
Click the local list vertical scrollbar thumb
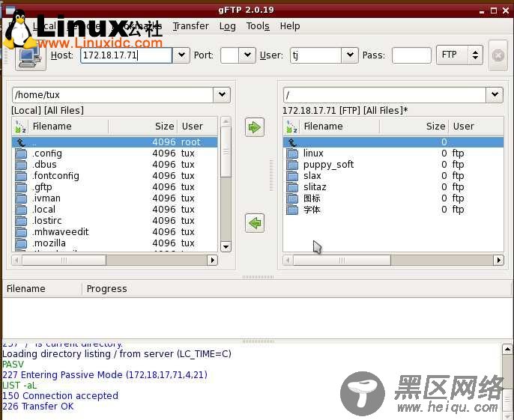click(x=226, y=152)
